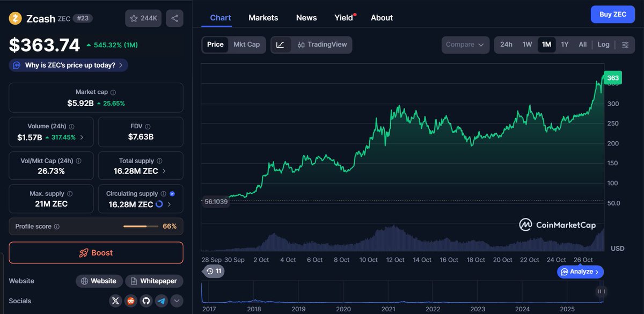Add ZEC to watchlist via star button
The height and width of the screenshot is (314, 644).
pos(143,18)
